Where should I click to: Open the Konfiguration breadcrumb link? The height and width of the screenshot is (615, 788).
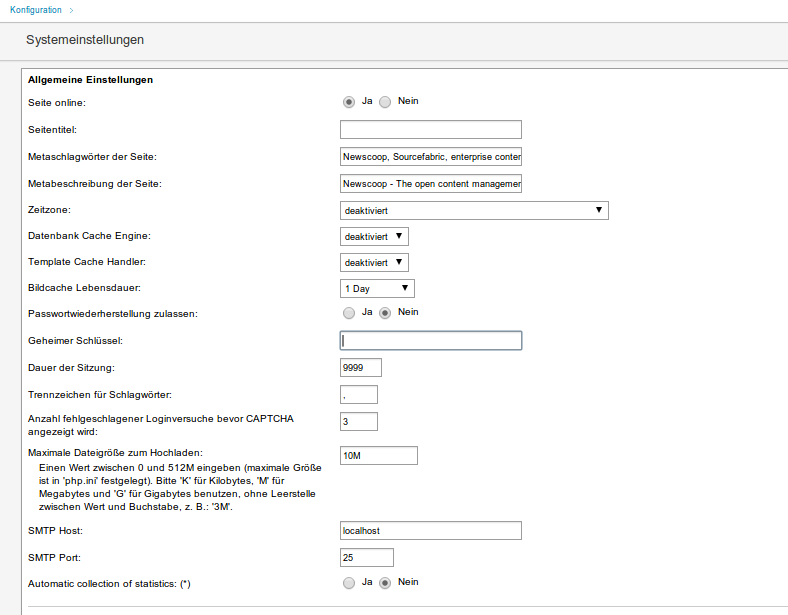[36, 10]
